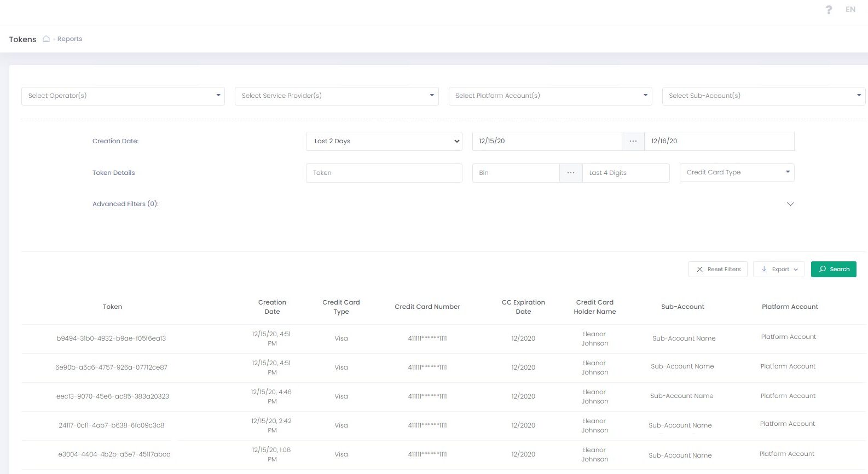This screenshot has height=474, width=868.
Task: Open the Select Sub-Account(s) dropdown
Action: (763, 96)
